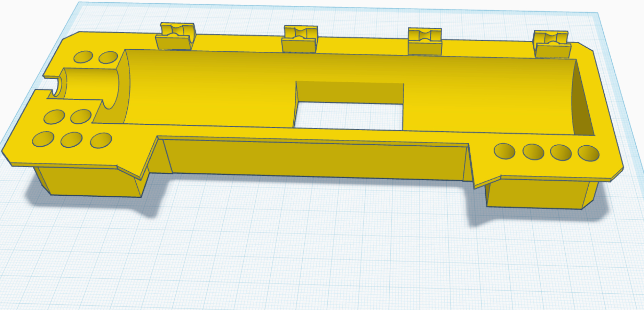Screen dimensions: 644x310
Task: Select the leftmost clip tab on the model's back edge
Action: pyautogui.click(x=176, y=36)
